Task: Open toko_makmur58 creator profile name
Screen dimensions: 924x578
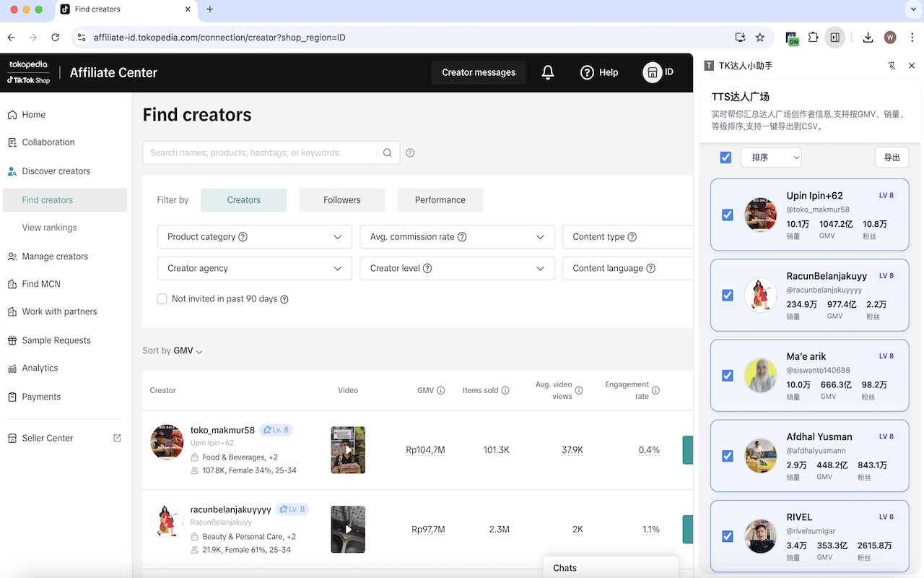Action: pos(222,430)
